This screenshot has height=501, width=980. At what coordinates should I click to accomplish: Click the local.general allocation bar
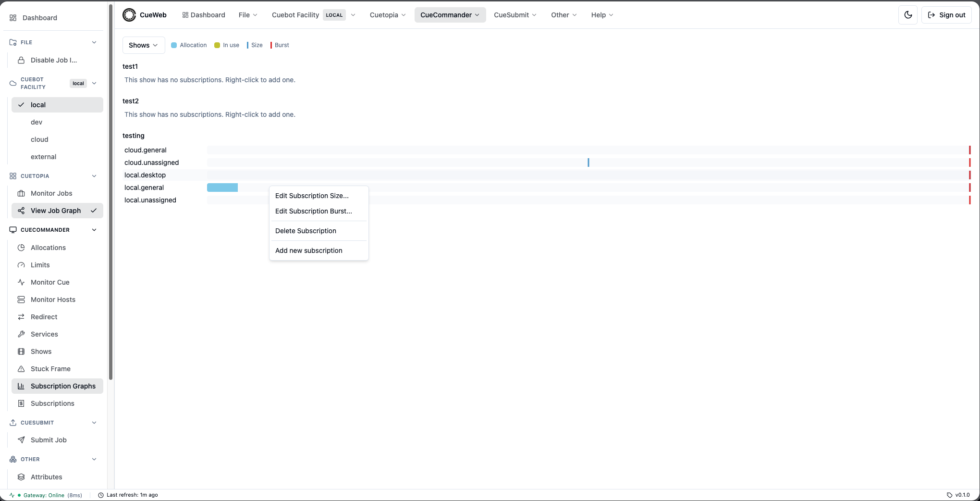(x=222, y=188)
